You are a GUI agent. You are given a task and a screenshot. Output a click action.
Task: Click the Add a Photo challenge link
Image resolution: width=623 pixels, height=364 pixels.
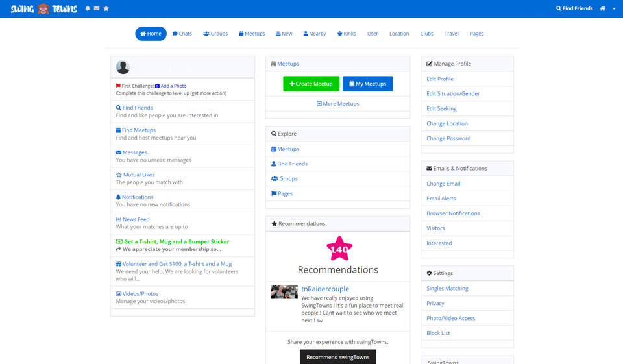click(171, 86)
